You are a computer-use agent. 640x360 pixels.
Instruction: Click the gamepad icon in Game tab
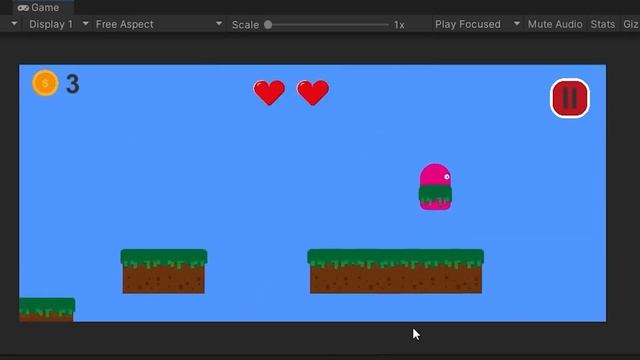[x=23, y=8]
